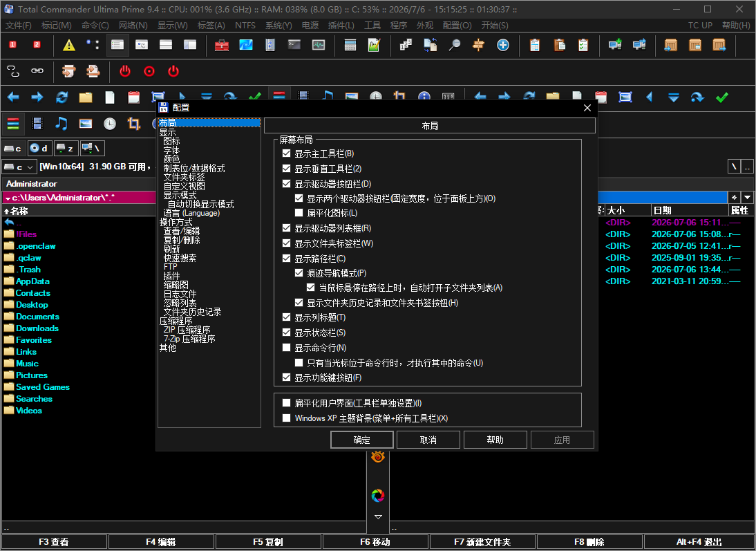Toggle 显示垂直工具栏(2) checkbox
756x551 pixels.
[286, 169]
